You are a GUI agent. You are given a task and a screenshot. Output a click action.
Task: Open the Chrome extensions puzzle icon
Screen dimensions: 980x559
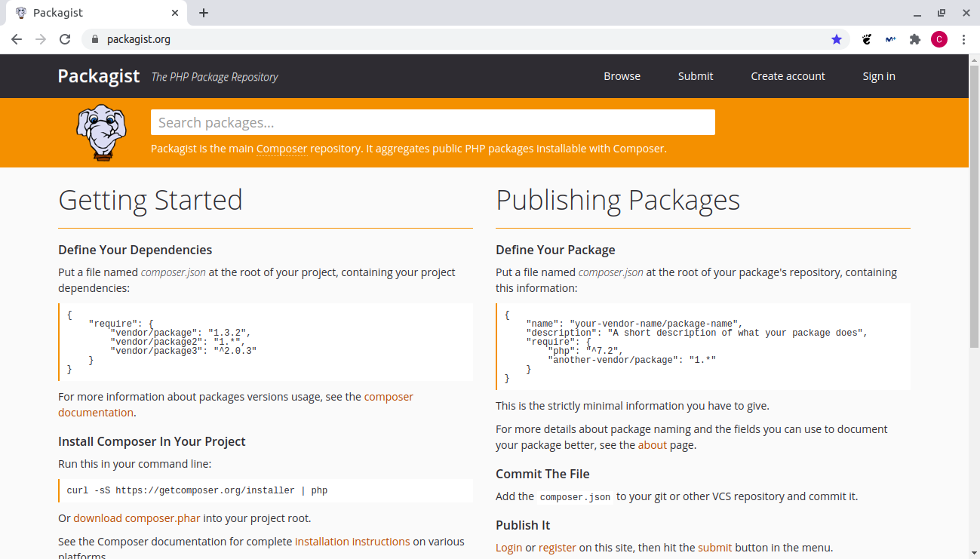click(x=915, y=39)
